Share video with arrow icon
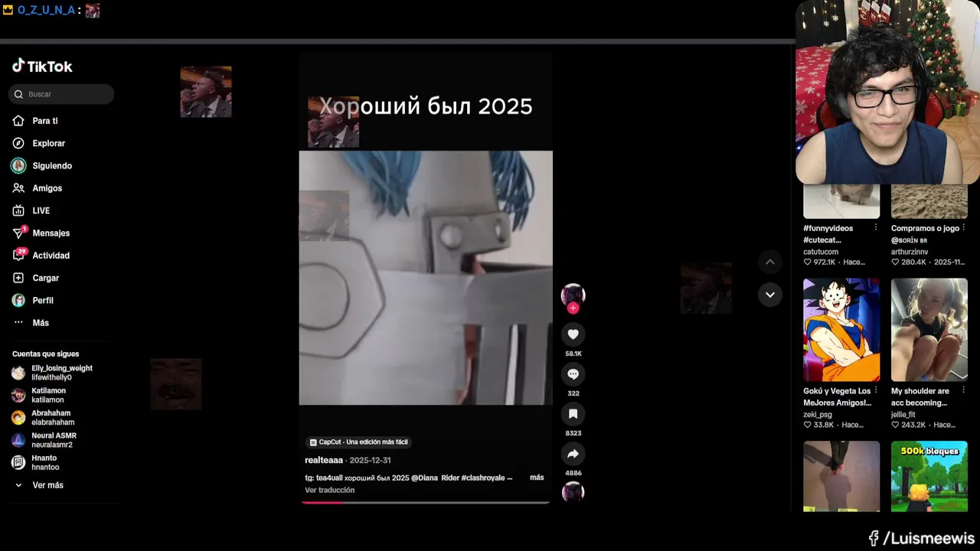This screenshot has width=980, height=551. pos(573,454)
